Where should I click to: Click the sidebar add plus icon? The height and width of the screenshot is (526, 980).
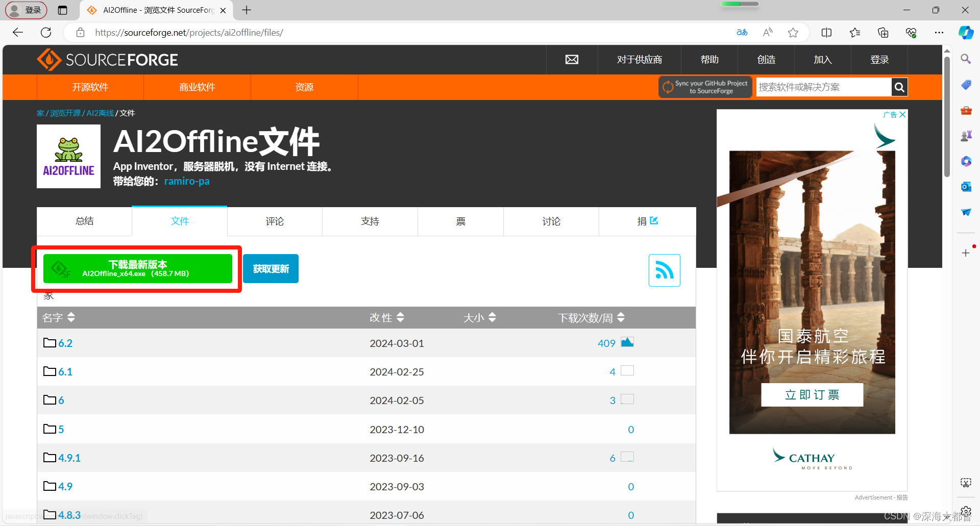966,253
